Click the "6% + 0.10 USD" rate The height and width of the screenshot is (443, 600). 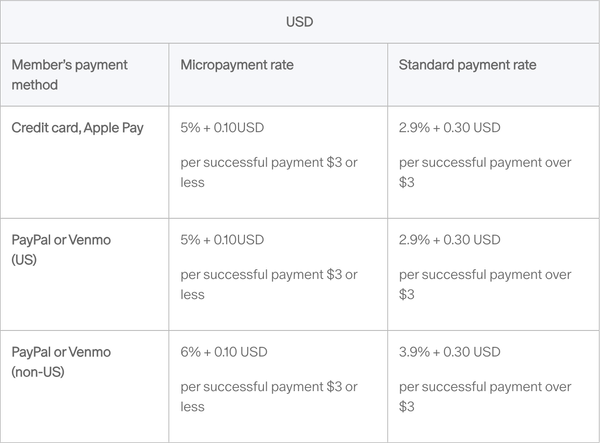click(x=224, y=352)
